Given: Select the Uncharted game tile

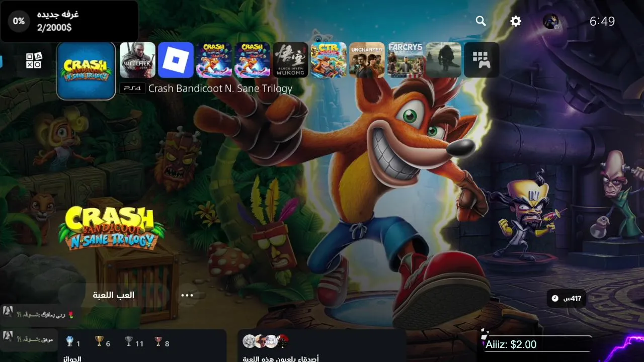Looking at the screenshot, I should tap(367, 60).
